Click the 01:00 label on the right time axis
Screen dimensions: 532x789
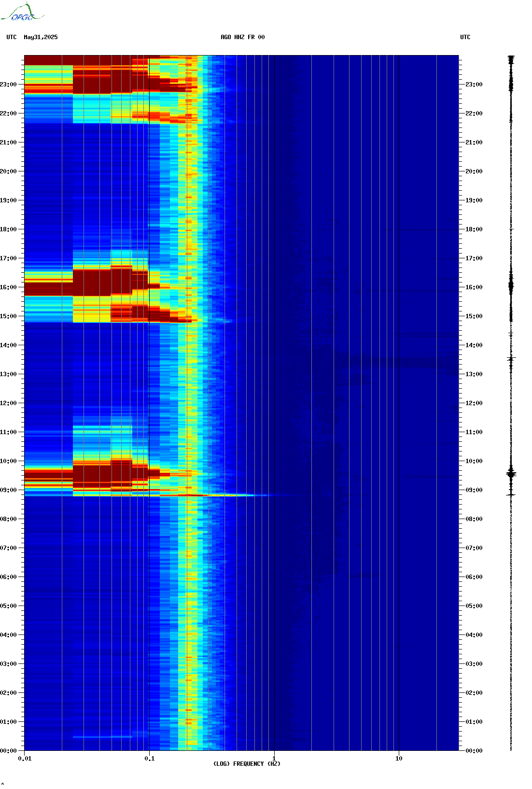click(x=474, y=722)
